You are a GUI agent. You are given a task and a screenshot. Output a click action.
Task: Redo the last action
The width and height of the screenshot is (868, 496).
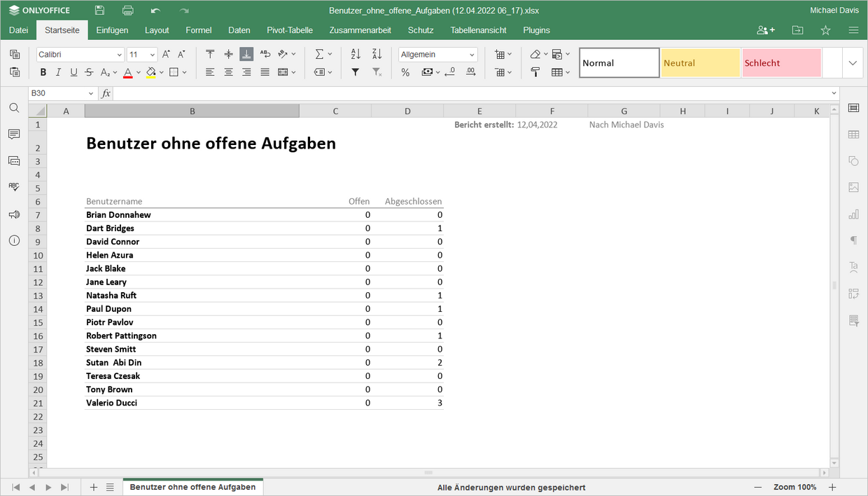[184, 11]
